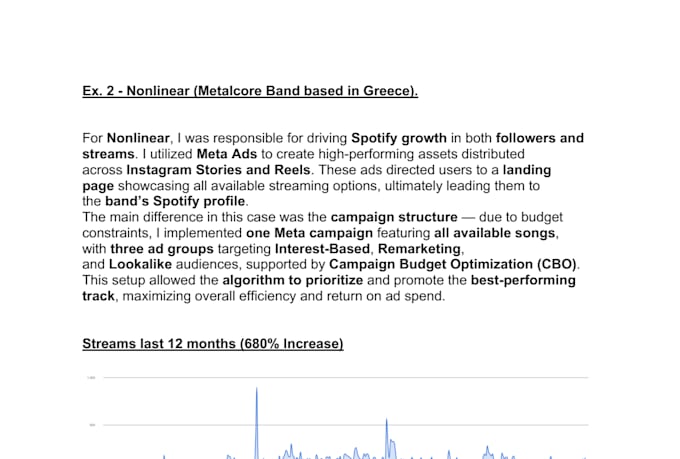Click the bold text three ad groups
The width and height of the screenshot is (680, 459).
(162, 249)
